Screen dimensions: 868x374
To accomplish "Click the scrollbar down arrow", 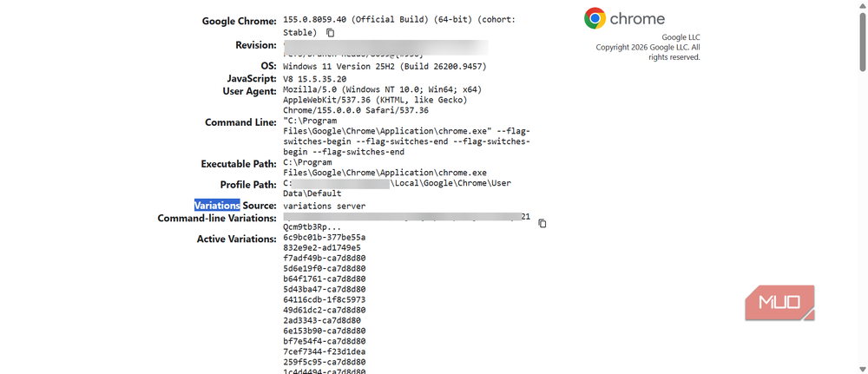I will 863,369.
